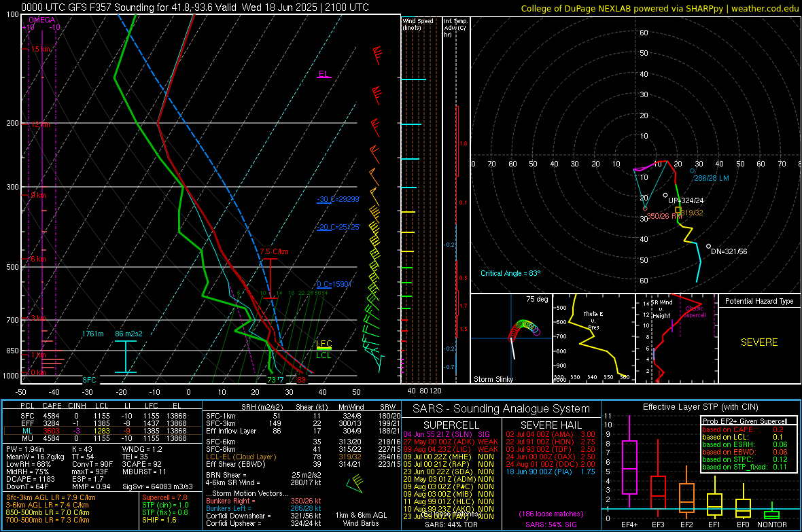
Task: Click the green LCL level label
Action: pyautogui.click(x=324, y=355)
